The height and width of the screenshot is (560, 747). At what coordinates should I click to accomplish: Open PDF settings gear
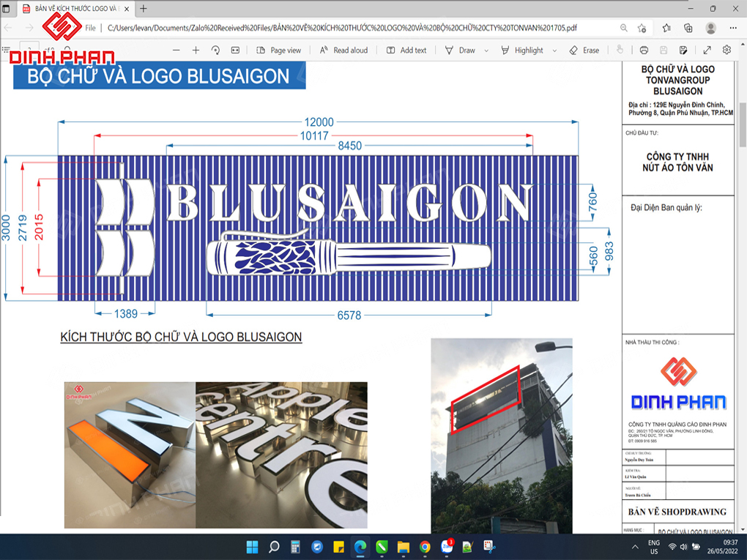click(727, 50)
